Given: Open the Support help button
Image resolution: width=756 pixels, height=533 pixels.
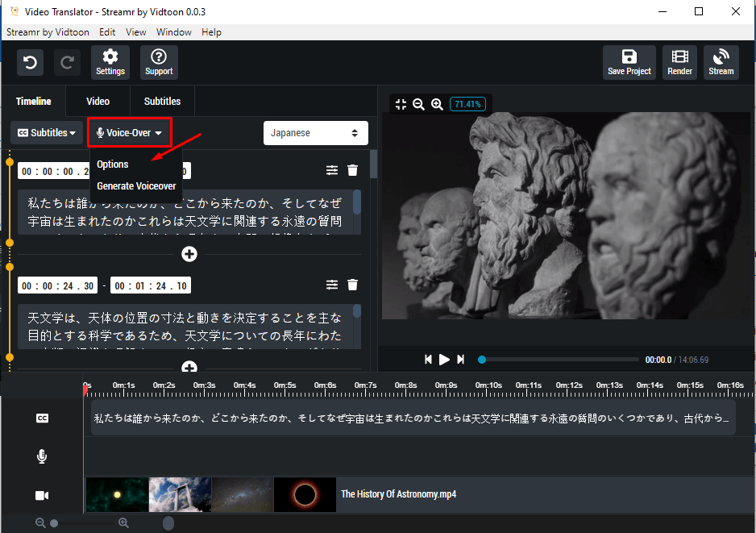Looking at the screenshot, I should click(x=159, y=62).
